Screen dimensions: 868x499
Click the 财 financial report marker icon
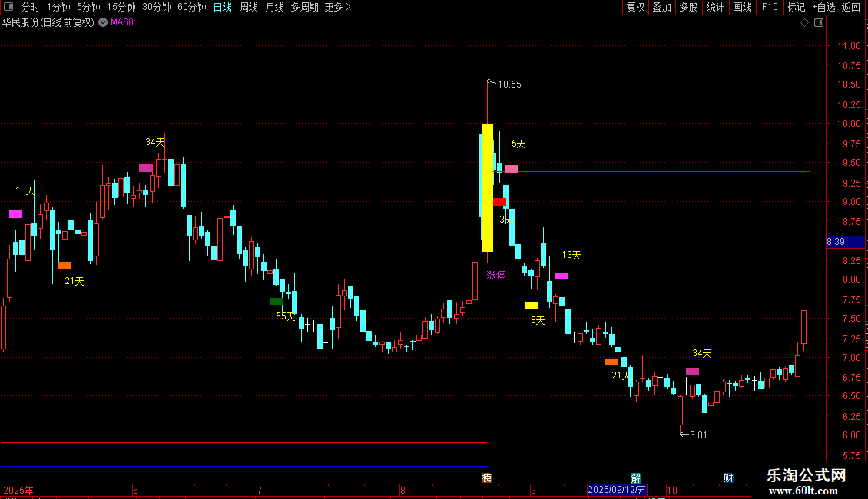(x=728, y=478)
